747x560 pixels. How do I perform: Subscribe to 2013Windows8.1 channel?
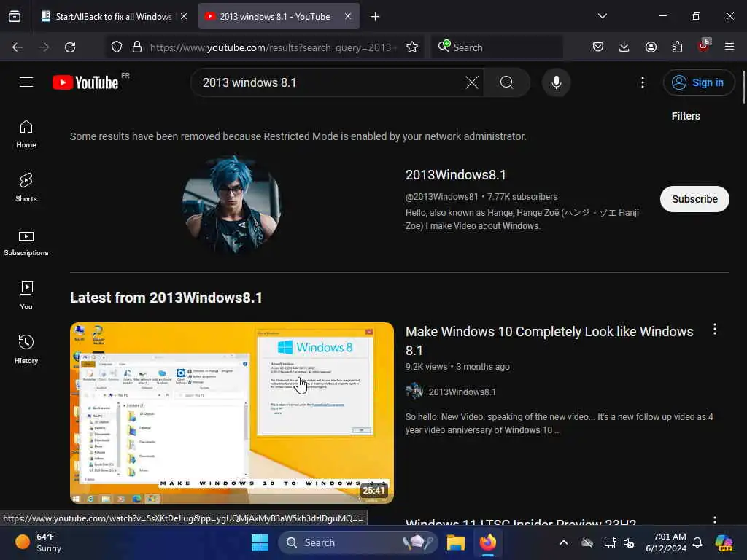pyautogui.click(x=694, y=199)
